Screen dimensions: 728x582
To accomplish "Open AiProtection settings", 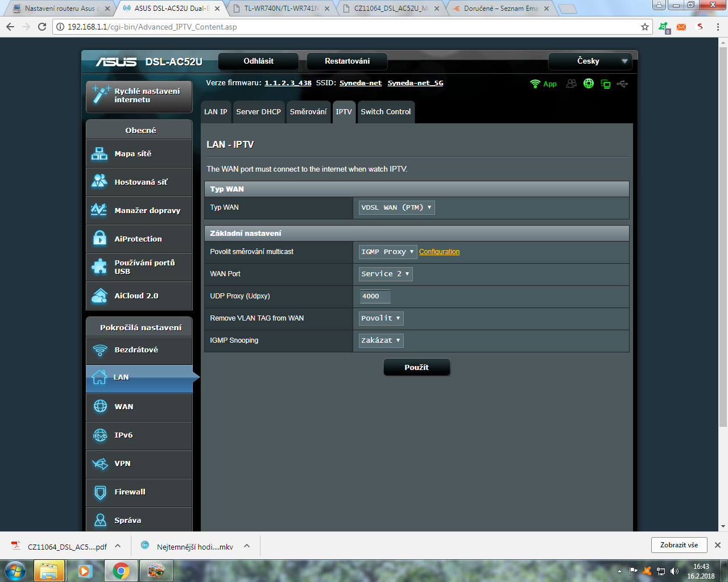I will point(139,239).
